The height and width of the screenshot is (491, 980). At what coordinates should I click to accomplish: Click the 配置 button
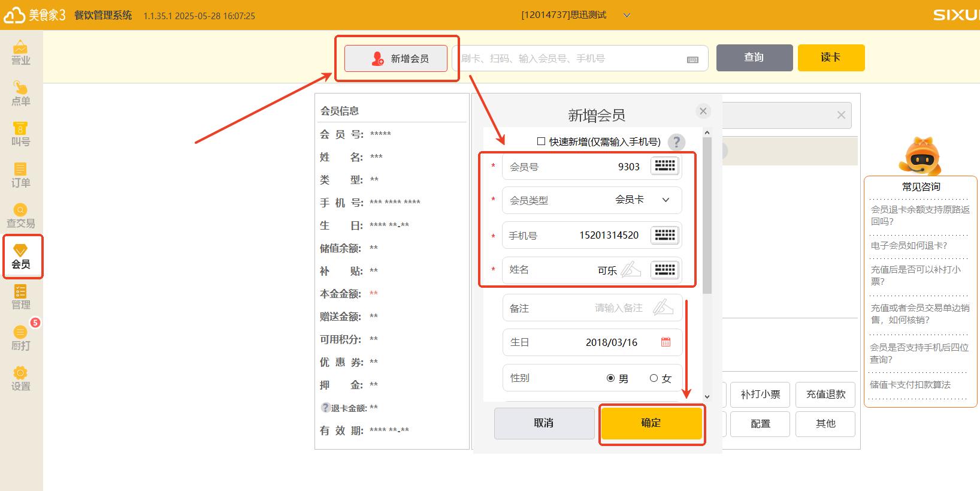click(760, 424)
